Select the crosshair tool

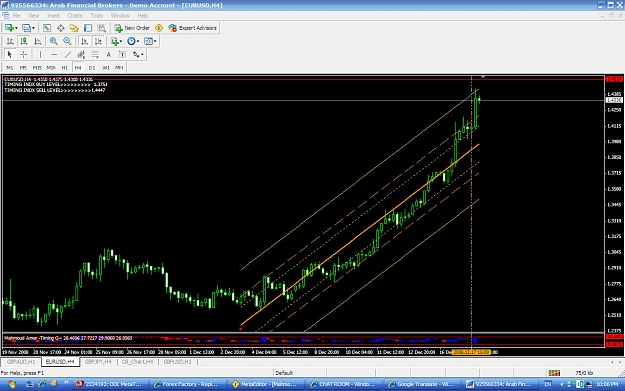point(24,54)
